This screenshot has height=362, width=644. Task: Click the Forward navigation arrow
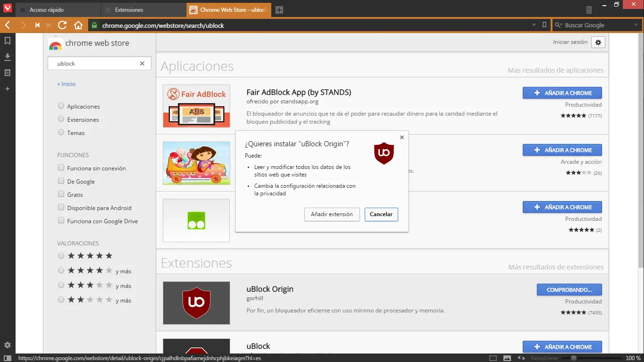point(23,25)
